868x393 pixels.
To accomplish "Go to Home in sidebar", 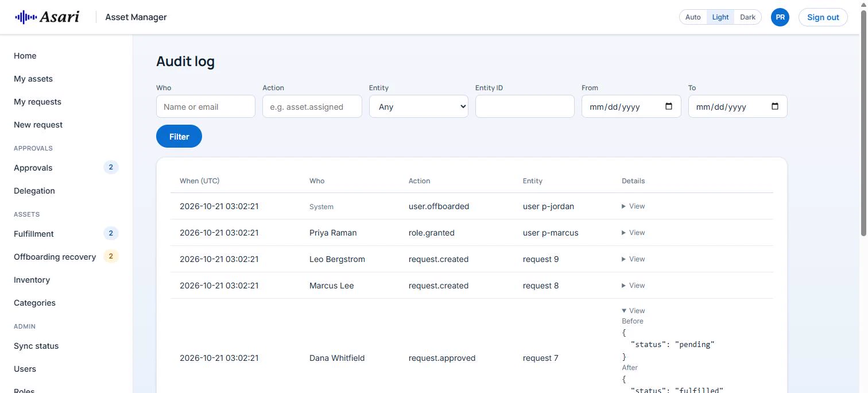I will [25, 56].
